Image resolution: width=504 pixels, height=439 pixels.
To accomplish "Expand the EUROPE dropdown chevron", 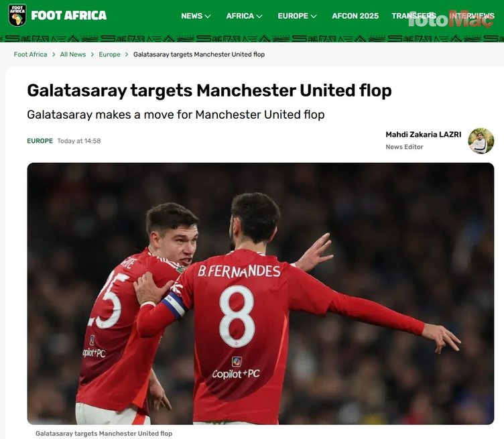I will tap(314, 16).
